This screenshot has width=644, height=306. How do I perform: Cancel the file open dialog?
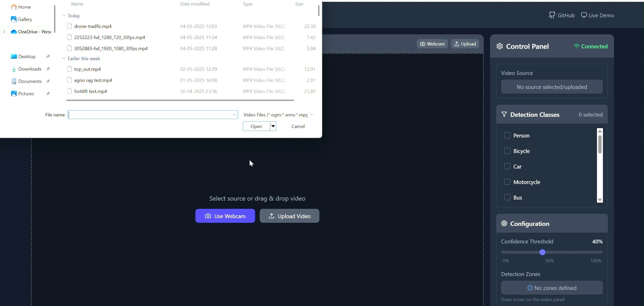pyautogui.click(x=298, y=126)
